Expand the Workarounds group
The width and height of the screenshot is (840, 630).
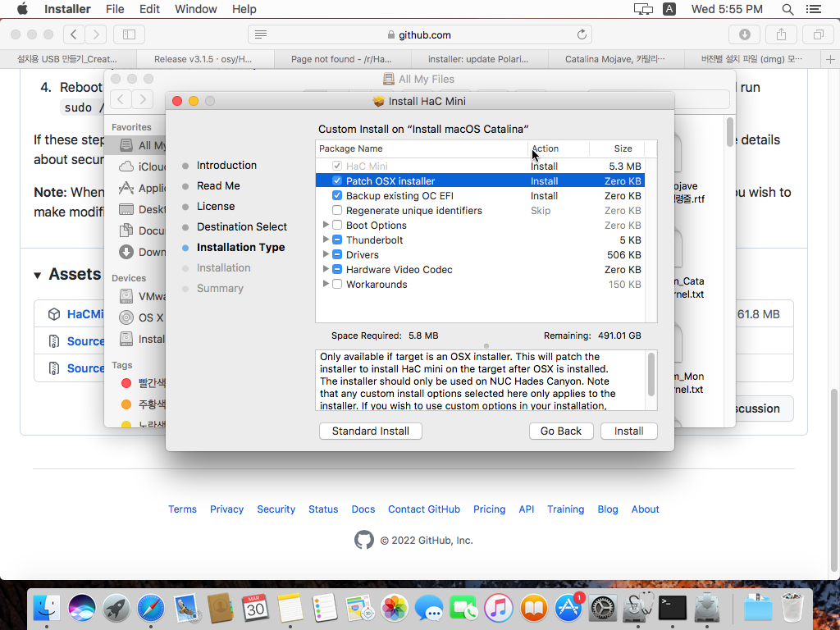(x=326, y=284)
